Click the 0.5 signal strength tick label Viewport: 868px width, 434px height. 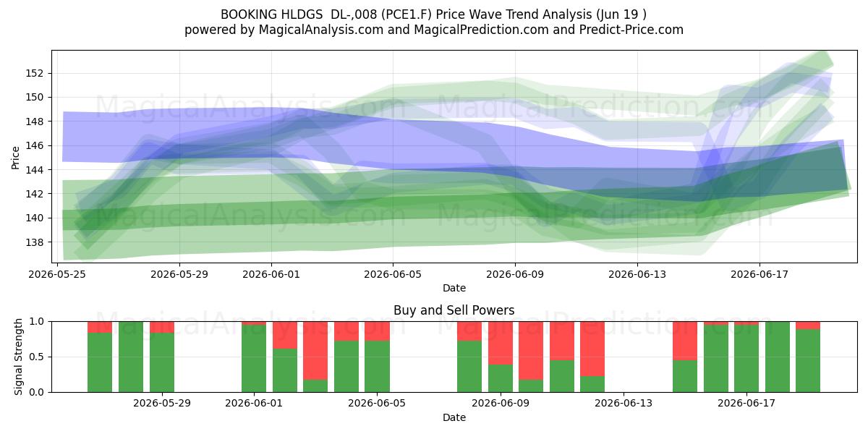[x=38, y=357]
